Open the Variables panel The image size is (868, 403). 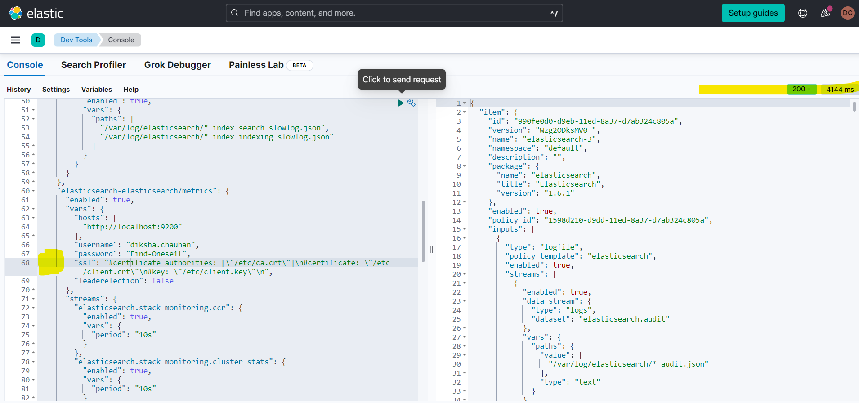97,90
